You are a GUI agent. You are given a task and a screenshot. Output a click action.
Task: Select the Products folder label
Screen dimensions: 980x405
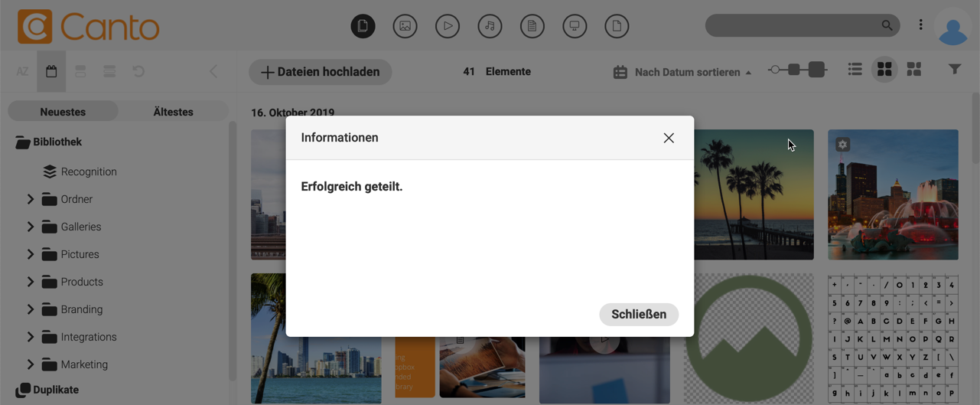(82, 282)
